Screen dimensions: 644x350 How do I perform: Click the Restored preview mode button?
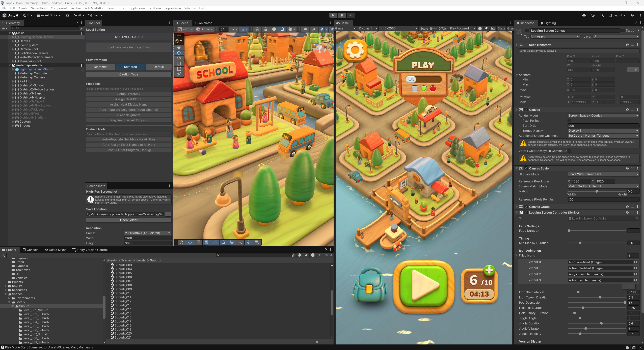click(x=130, y=67)
